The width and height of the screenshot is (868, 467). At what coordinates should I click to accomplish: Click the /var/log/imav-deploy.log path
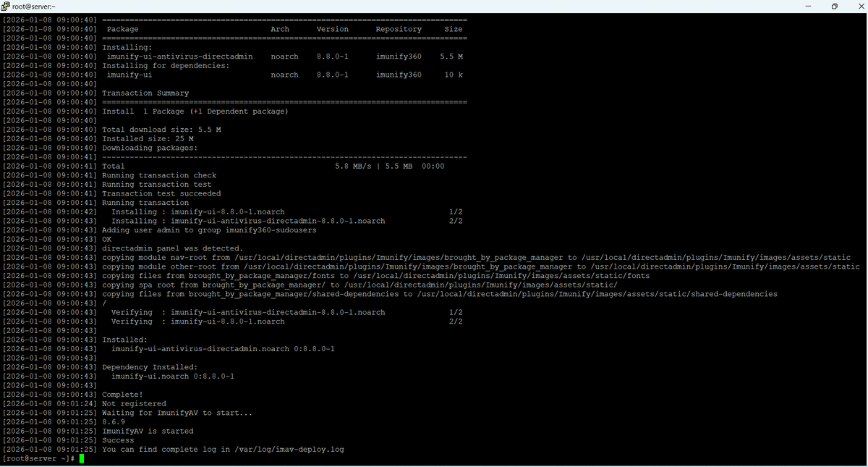coord(289,449)
